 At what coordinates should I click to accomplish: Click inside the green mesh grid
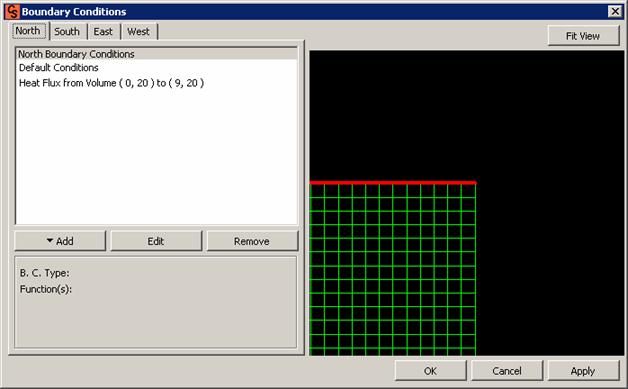(393, 270)
